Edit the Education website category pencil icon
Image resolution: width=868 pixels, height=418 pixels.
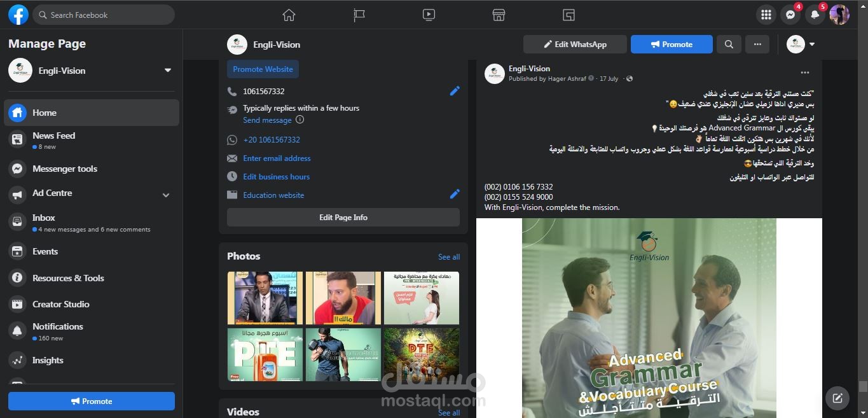(x=455, y=194)
